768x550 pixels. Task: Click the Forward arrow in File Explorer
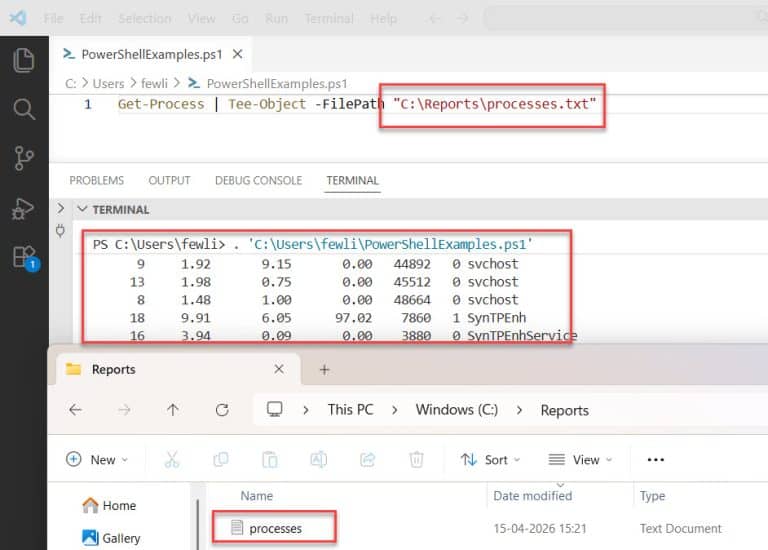[x=124, y=409]
